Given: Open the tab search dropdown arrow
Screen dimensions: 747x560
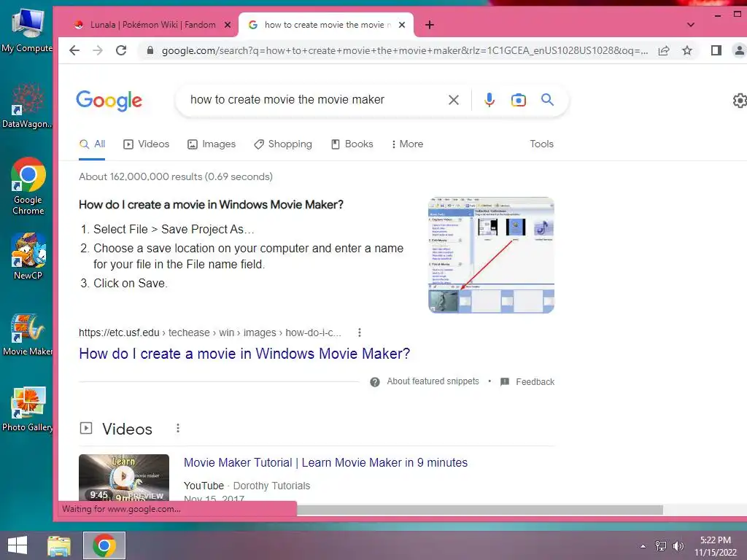Looking at the screenshot, I should pos(690,25).
